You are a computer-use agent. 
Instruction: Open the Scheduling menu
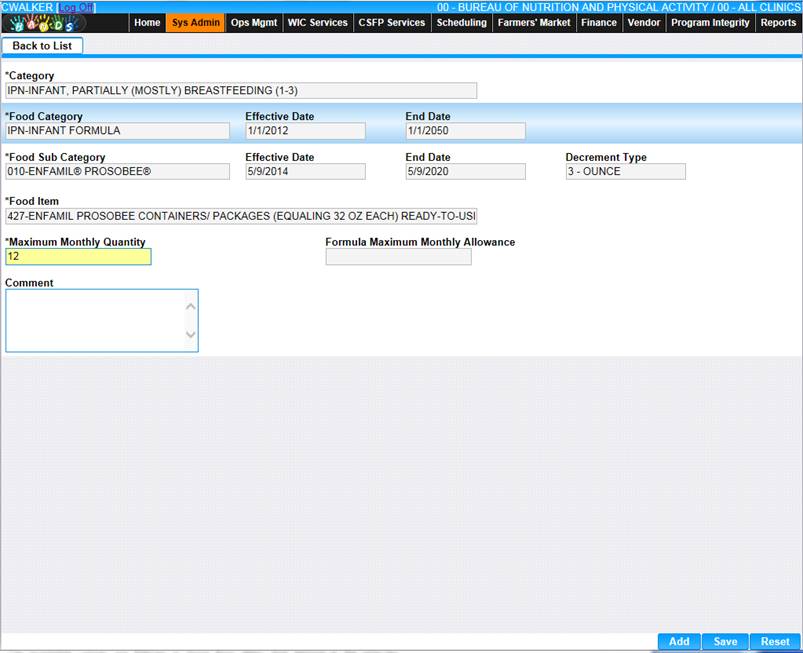coord(461,23)
